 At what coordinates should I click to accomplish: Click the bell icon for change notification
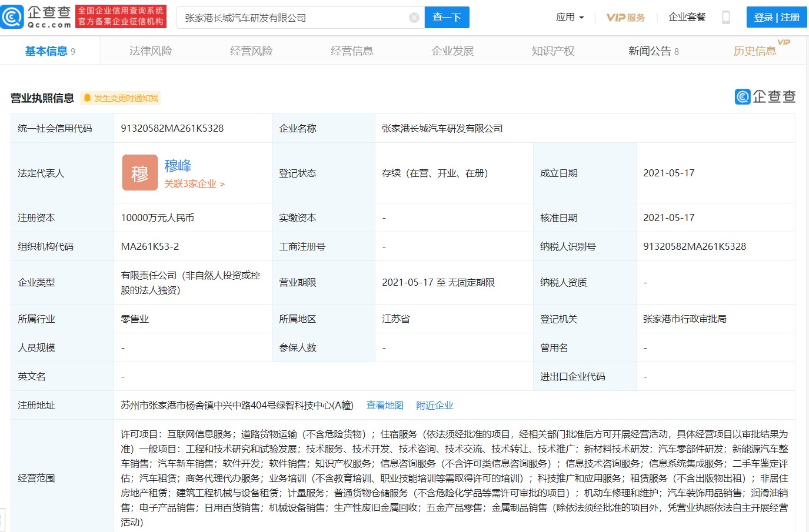pyautogui.click(x=87, y=98)
